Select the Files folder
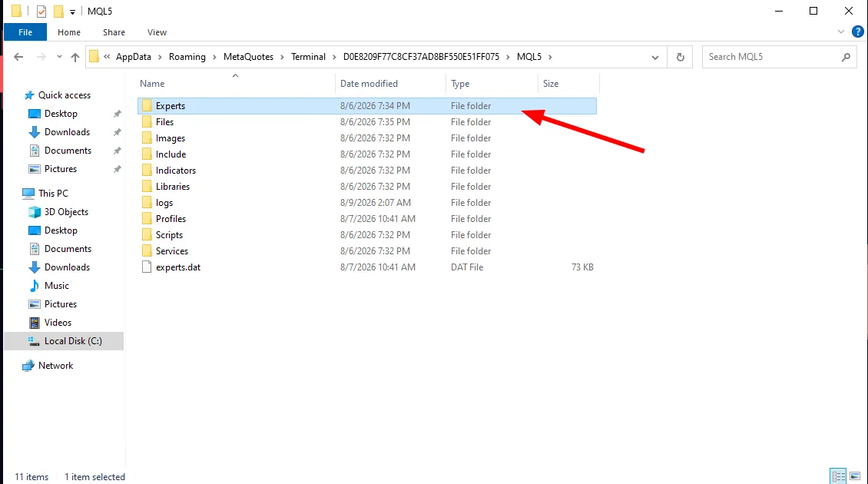This screenshot has height=484, width=868. coord(367,122)
